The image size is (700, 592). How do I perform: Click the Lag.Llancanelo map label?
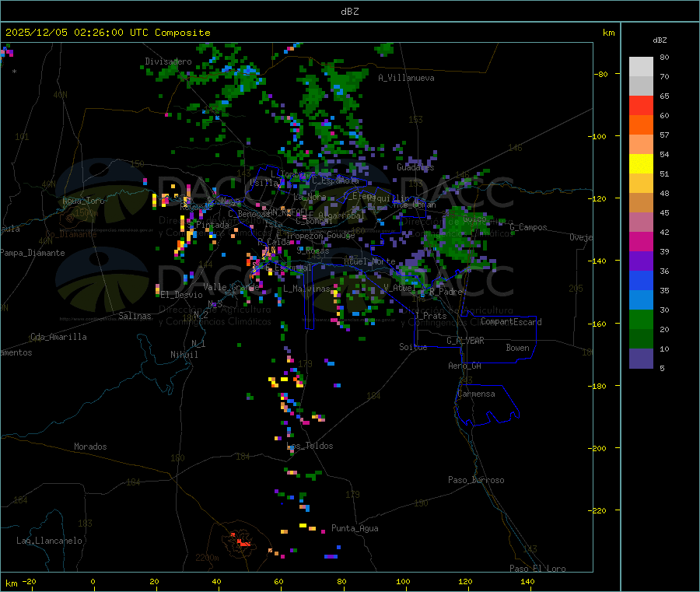point(49,541)
